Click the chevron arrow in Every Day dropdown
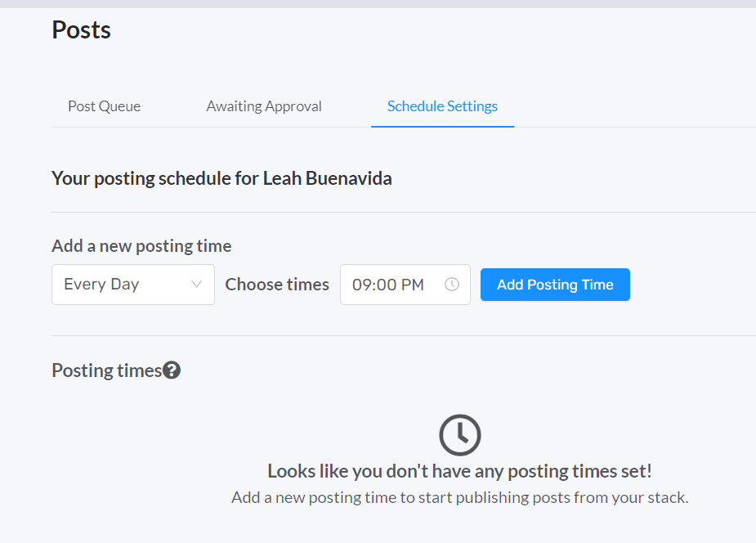This screenshot has width=756, height=543. (196, 285)
